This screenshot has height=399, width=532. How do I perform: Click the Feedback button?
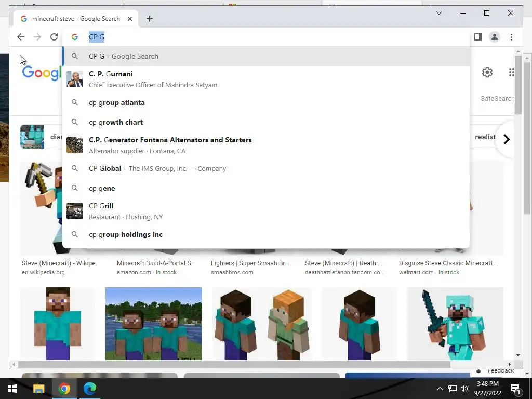point(495,371)
